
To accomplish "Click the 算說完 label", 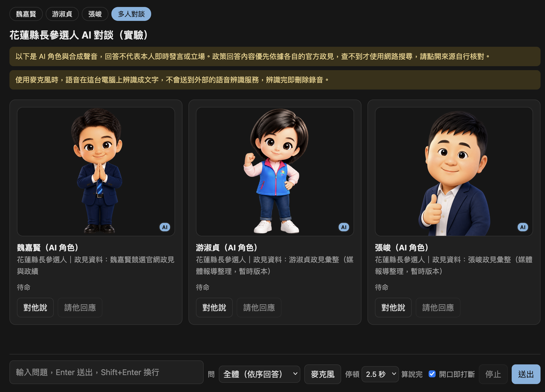I will point(412,374).
